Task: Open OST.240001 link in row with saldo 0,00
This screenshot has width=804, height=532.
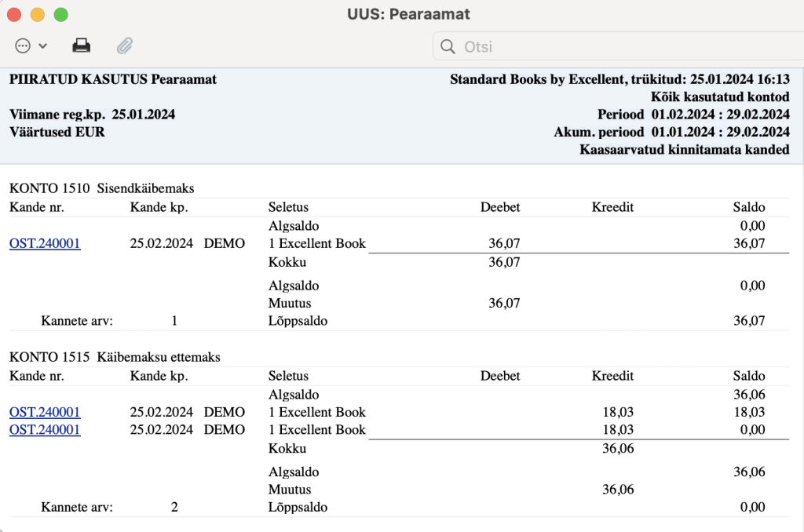Action: click(x=45, y=429)
